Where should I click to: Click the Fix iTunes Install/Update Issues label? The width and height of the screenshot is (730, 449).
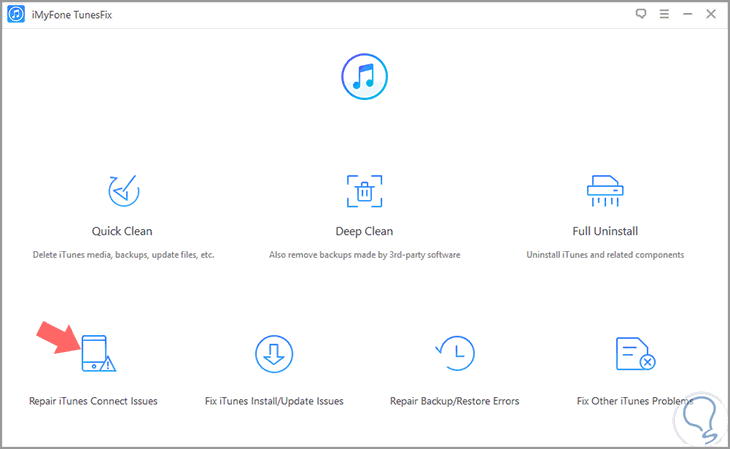click(274, 401)
